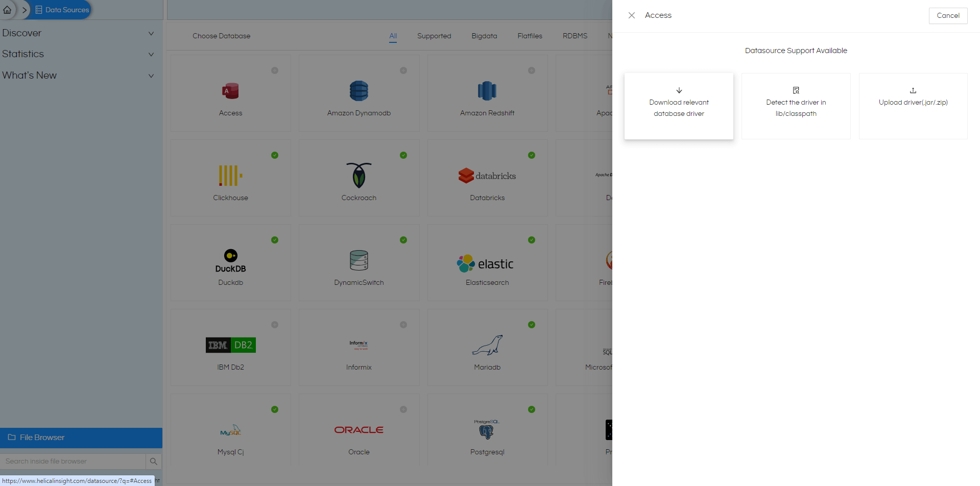The height and width of the screenshot is (486, 980).
Task: Click the Mariadb card label
Action: 487,368
